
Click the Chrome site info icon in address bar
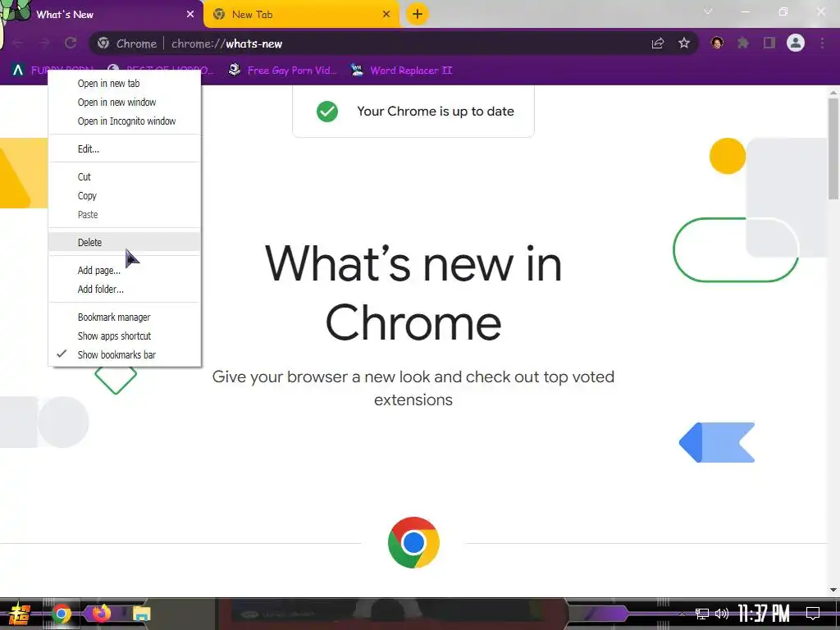[103, 43]
